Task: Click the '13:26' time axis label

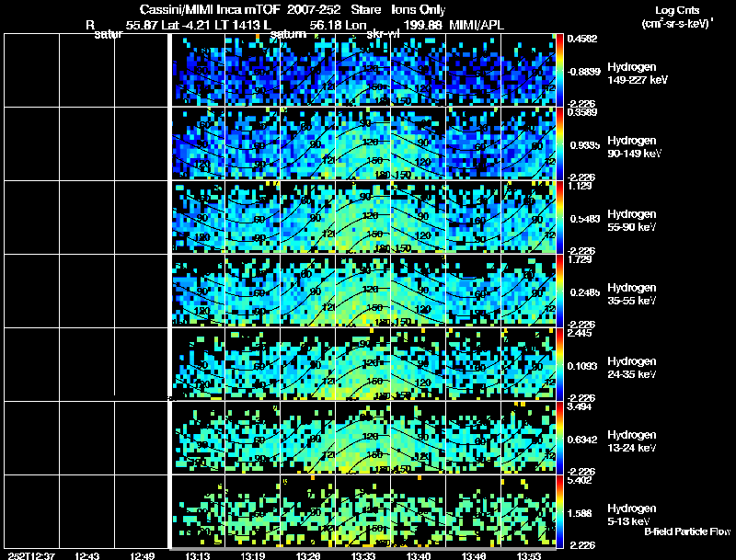Action: click(308, 555)
